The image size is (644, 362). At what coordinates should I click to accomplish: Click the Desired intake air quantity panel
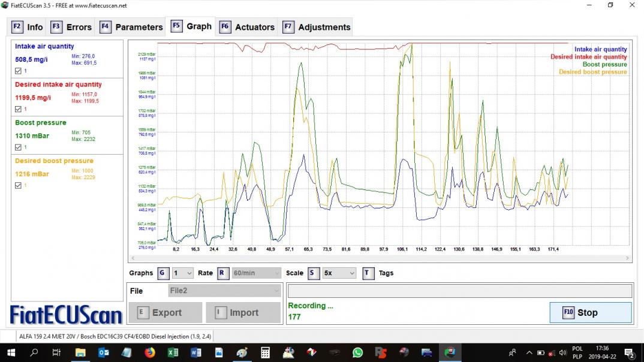[x=67, y=96]
